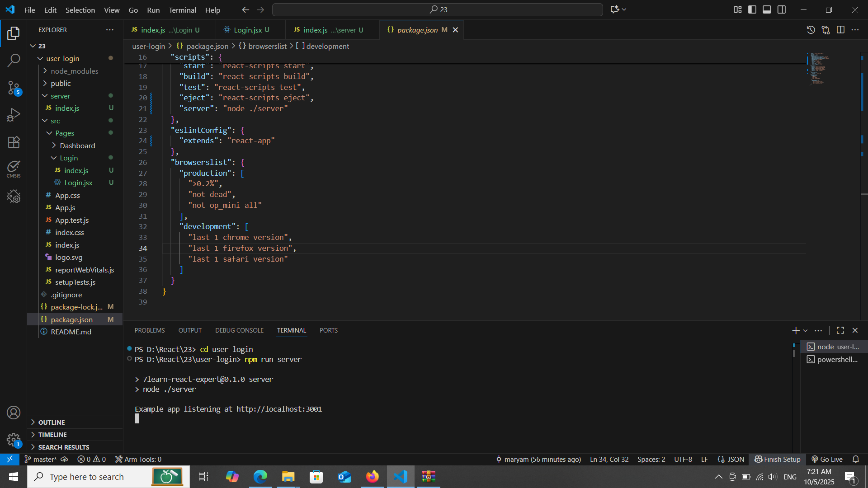Open Firefox from the taskbar
Image resolution: width=868 pixels, height=488 pixels.
pos(373,477)
